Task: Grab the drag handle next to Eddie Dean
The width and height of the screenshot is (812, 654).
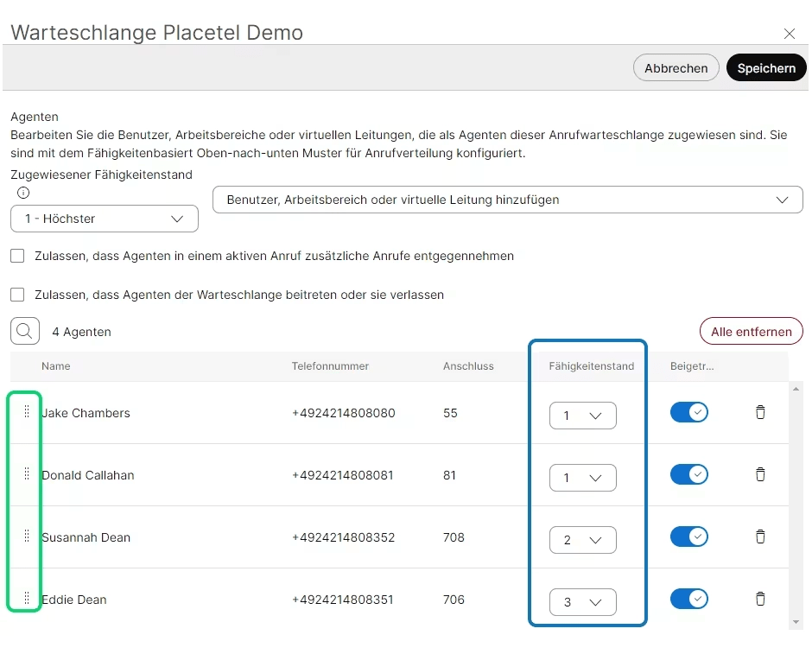Action: pyautogui.click(x=25, y=597)
